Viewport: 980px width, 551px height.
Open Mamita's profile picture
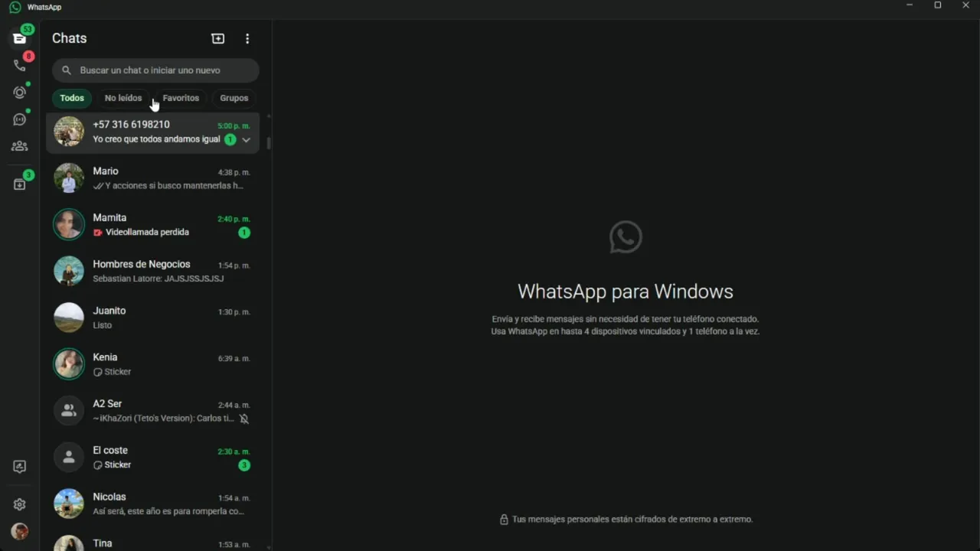coord(69,225)
